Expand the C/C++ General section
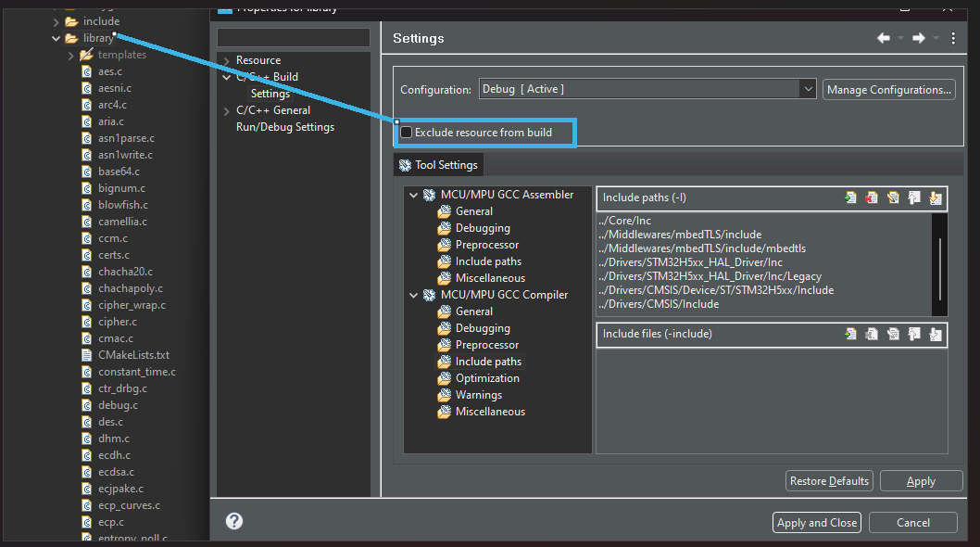This screenshot has height=547, width=980. [227, 109]
